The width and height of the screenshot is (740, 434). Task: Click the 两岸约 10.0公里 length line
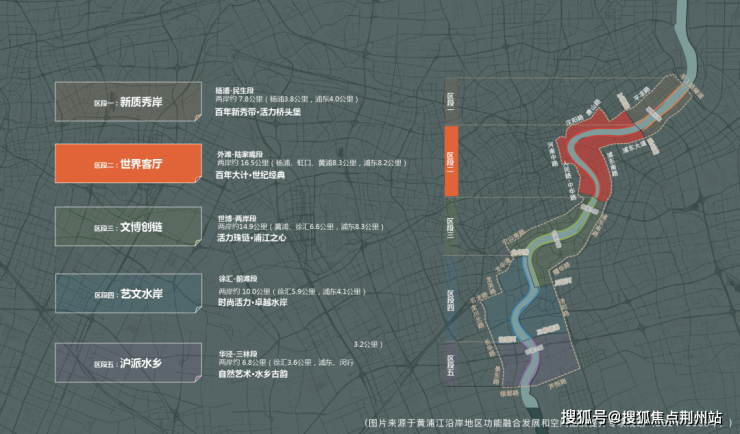point(292,292)
